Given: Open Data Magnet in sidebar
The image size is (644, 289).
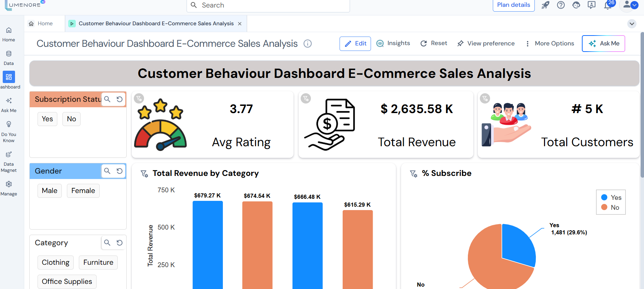Looking at the screenshot, I should 9,162.
